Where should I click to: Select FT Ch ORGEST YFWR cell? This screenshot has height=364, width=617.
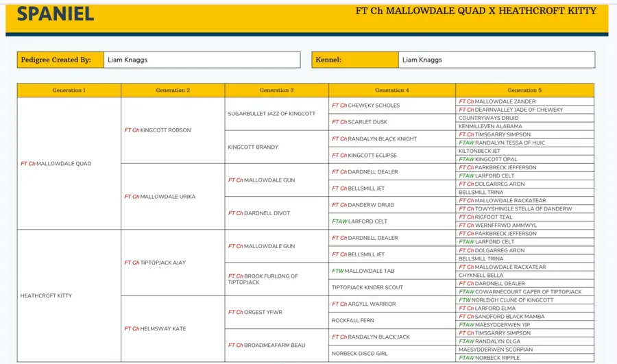pyautogui.click(x=255, y=312)
